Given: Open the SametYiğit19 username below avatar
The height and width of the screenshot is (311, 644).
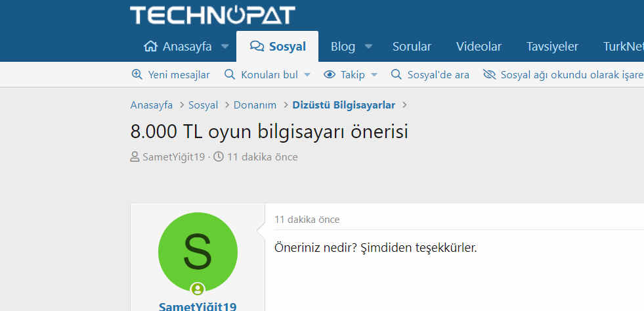Looking at the screenshot, I should click(x=198, y=307).
